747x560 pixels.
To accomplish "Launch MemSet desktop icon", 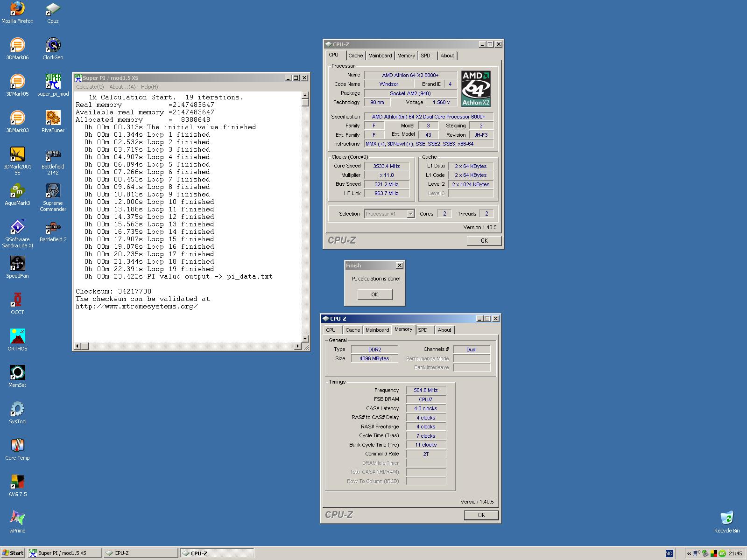I will click(17, 377).
